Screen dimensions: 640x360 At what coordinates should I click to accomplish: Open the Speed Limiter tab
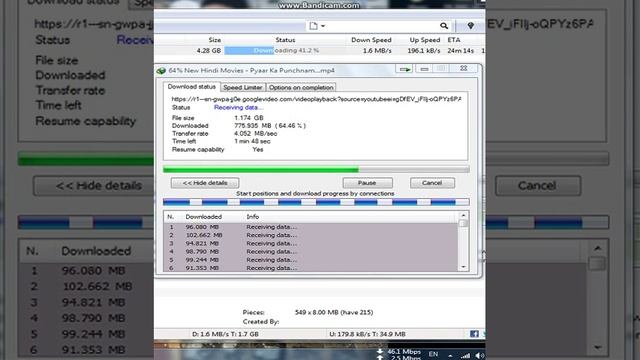[x=243, y=87]
